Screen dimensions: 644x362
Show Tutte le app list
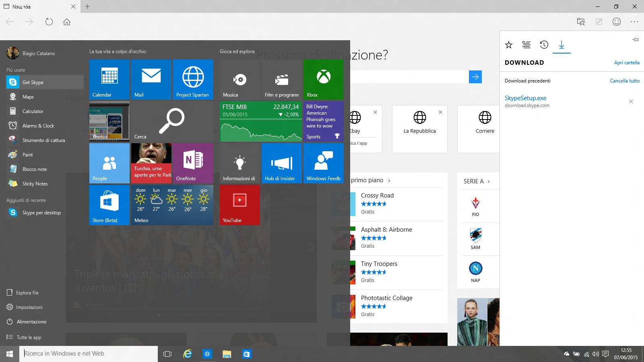(24, 337)
